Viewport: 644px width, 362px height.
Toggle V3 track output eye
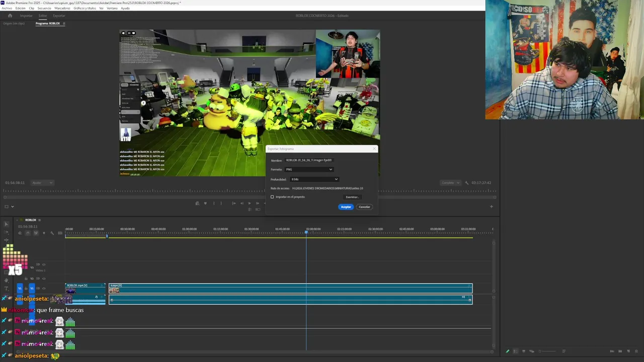[x=44, y=264]
